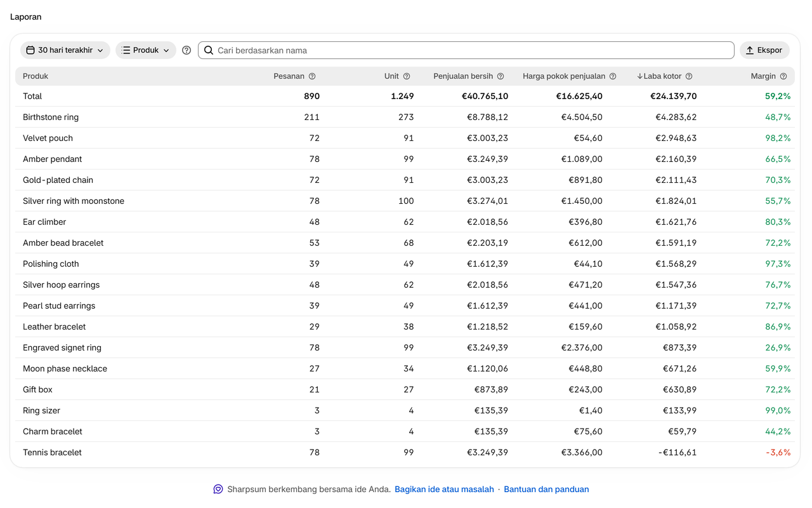
Task: Select the Silver hoop earrings name
Action: tap(61, 284)
